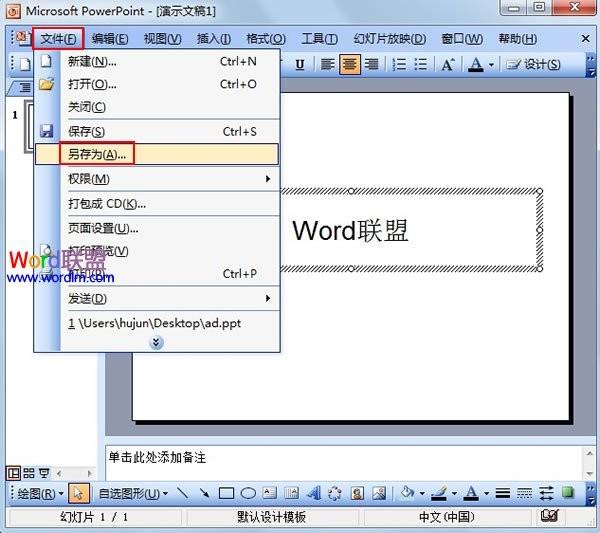Insert WordArt from the drawing toolbar
Image resolution: width=600 pixels, height=533 pixels.
point(314,493)
